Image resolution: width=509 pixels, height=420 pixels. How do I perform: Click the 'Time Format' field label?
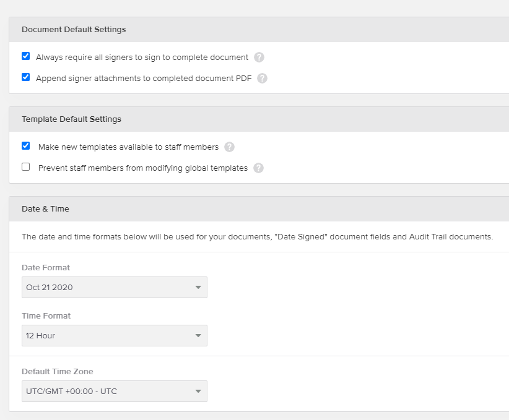point(46,316)
